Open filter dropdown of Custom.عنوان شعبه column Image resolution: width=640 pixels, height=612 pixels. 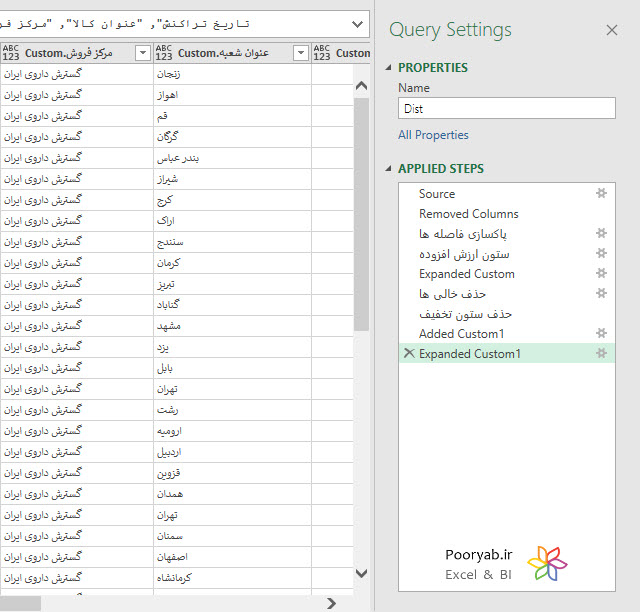tap(301, 53)
